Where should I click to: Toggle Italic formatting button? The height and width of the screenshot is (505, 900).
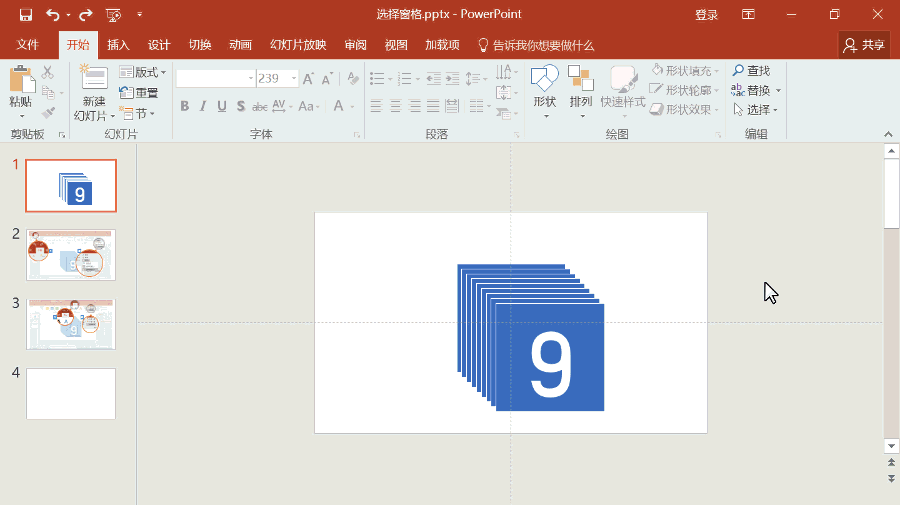203,106
